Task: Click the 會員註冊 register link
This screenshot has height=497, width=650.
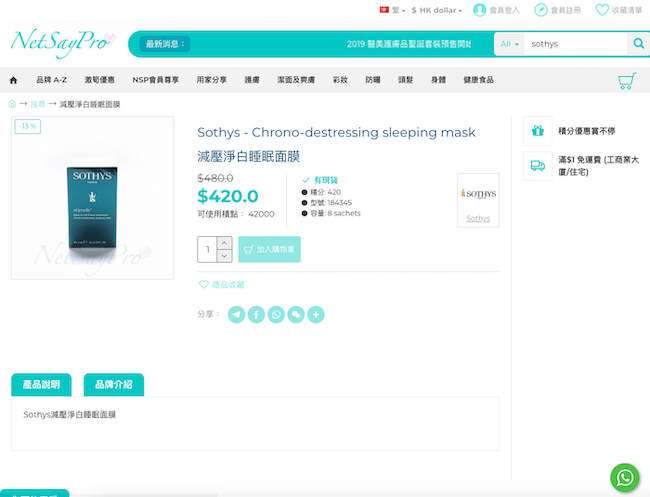Action: 566,10
